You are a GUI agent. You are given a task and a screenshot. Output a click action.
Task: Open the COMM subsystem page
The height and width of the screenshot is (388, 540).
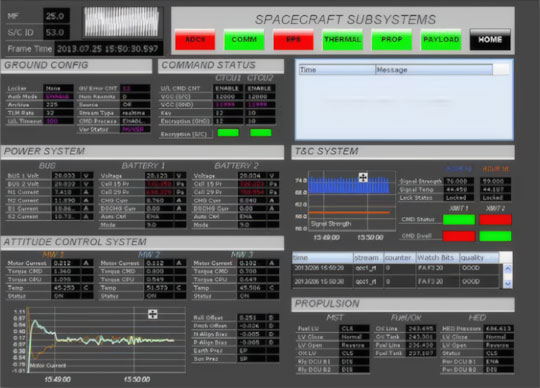pos(244,40)
